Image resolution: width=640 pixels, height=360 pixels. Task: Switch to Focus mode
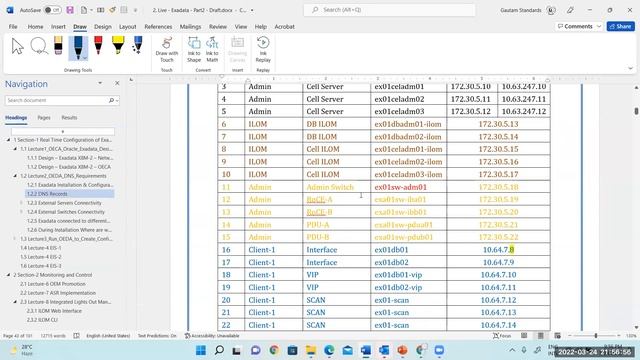(x=502, y=336)
